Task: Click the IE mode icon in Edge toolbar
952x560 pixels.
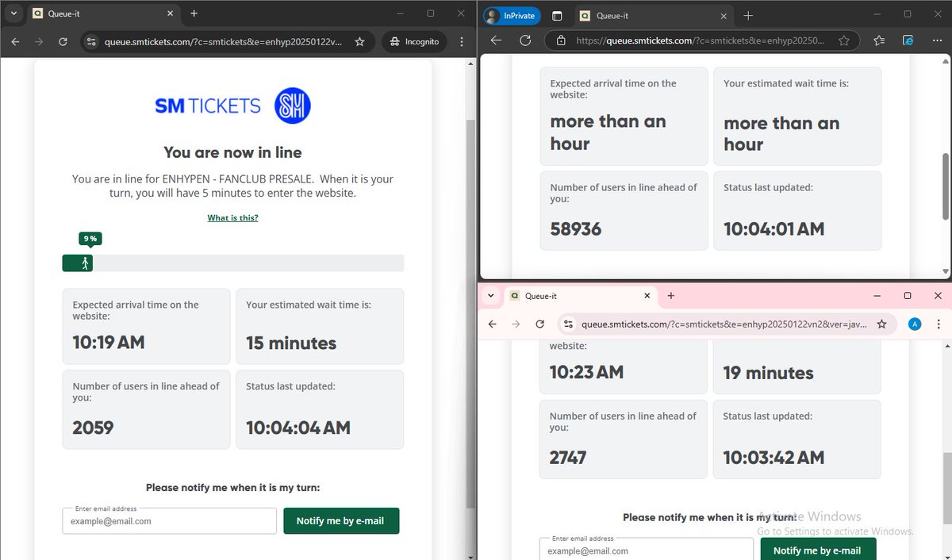Action: point(908,40)
